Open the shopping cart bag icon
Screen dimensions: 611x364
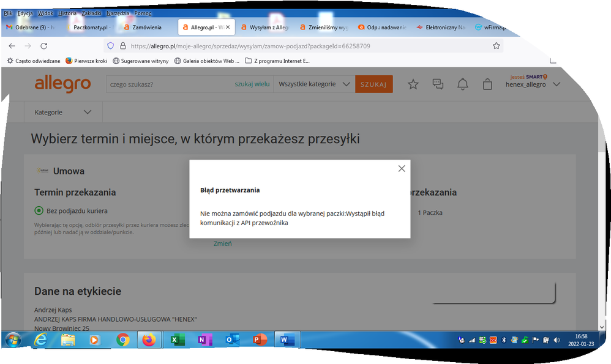click(487, 84)
